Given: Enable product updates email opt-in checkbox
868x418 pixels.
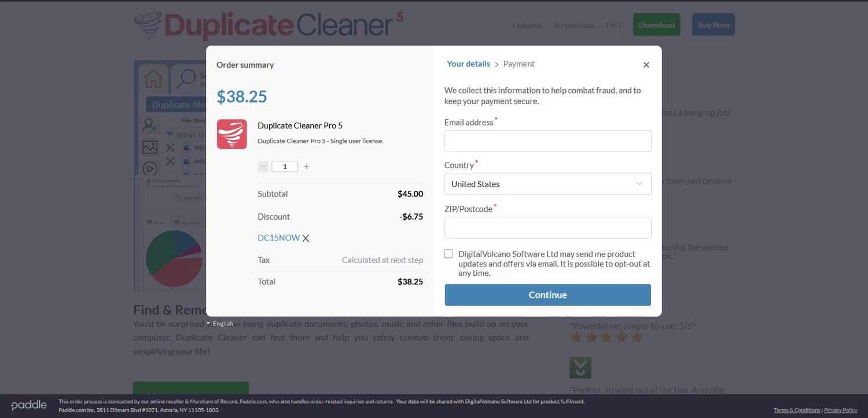Looking at the screenshot, I should 449,254.
